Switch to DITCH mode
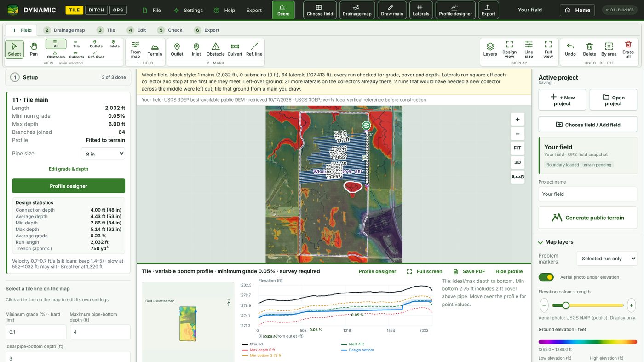This screenshot has width=644, height=362. click(96, 10)
